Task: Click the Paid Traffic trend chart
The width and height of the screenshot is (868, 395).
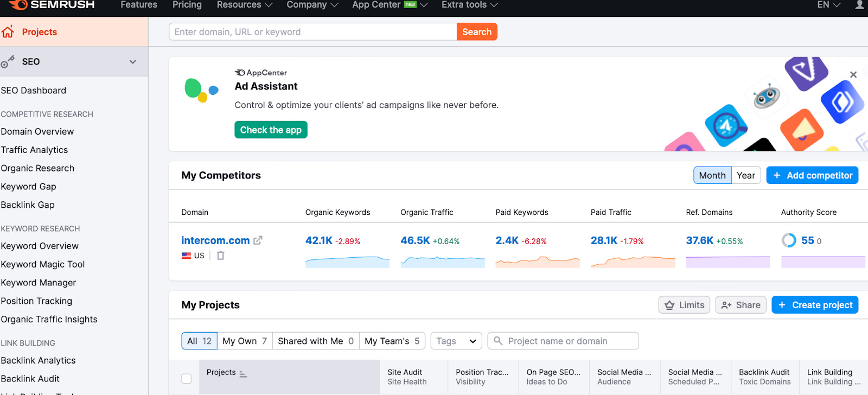Action: 633,262
